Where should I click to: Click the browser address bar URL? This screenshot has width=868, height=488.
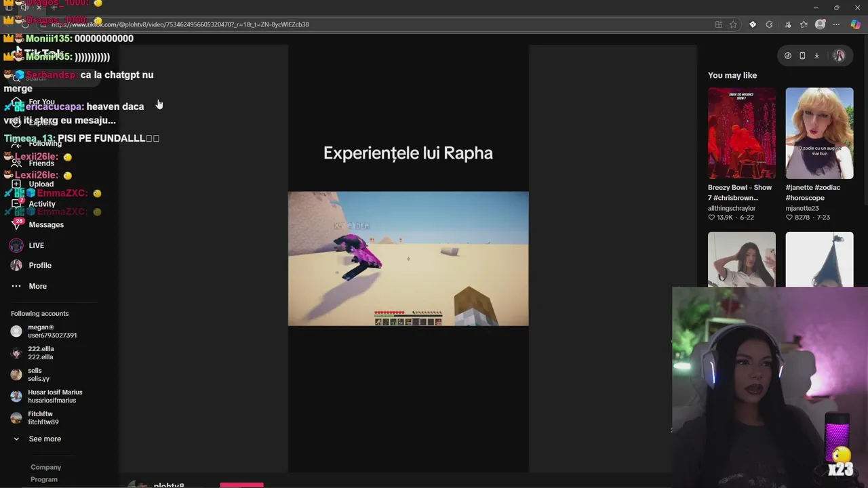(x=180, y=24)
